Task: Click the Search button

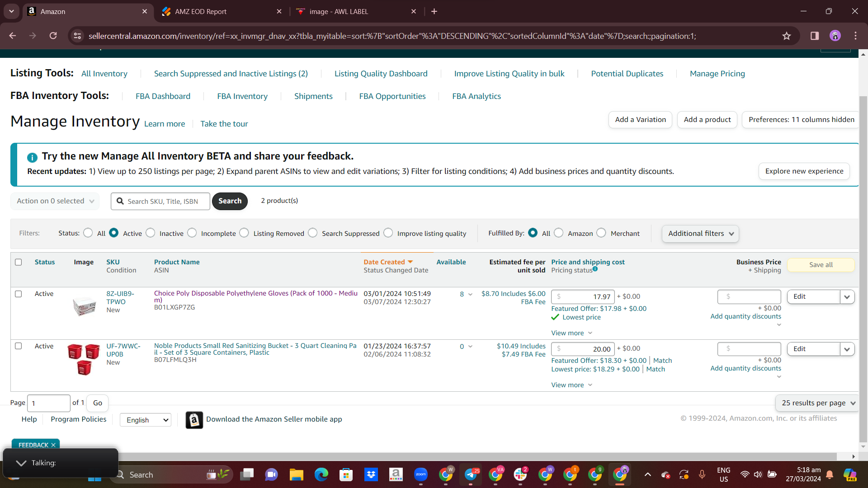Action: [x=230, y=201]
